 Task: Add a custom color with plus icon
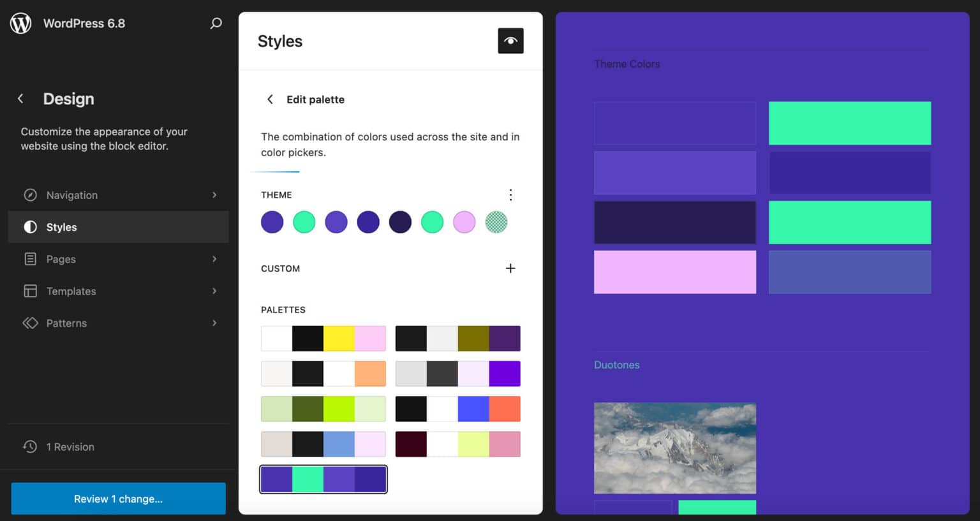coord(510,268)
